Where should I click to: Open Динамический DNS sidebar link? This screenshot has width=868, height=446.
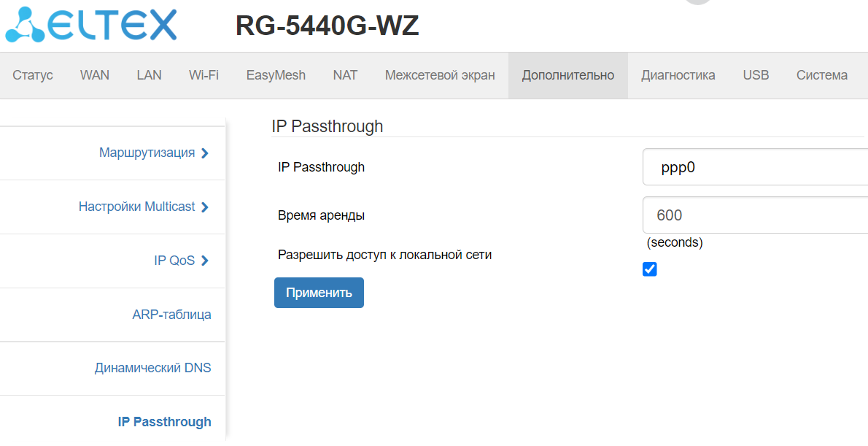click(152, 368)
